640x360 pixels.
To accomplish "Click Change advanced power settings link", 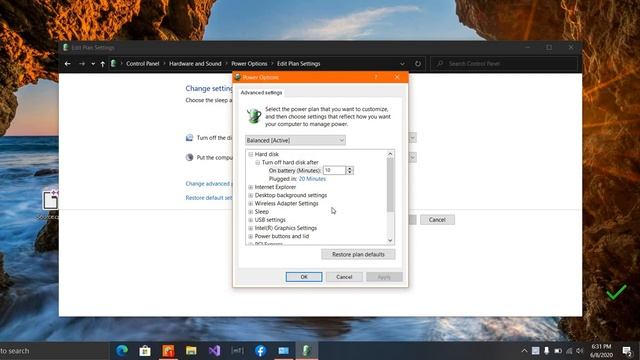I will 209,184.
